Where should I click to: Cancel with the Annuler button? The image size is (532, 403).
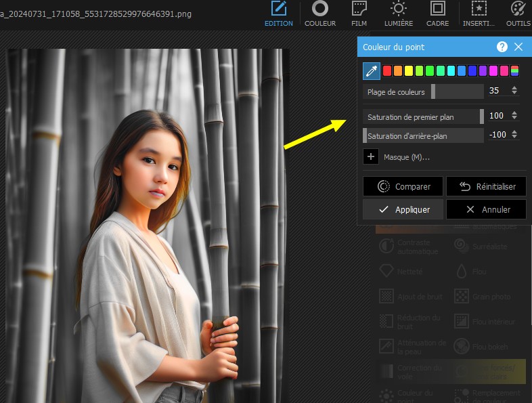(486, 209)
